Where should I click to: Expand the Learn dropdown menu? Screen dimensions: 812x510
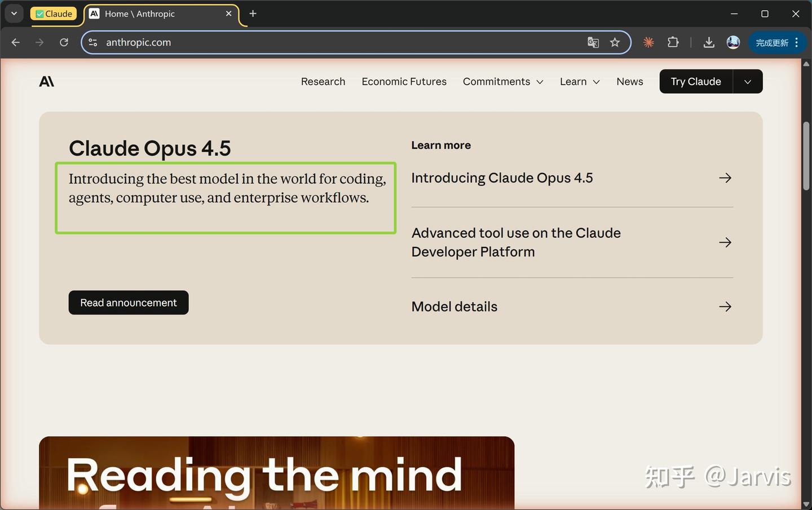pyautogui.click(x=580, y=82)
